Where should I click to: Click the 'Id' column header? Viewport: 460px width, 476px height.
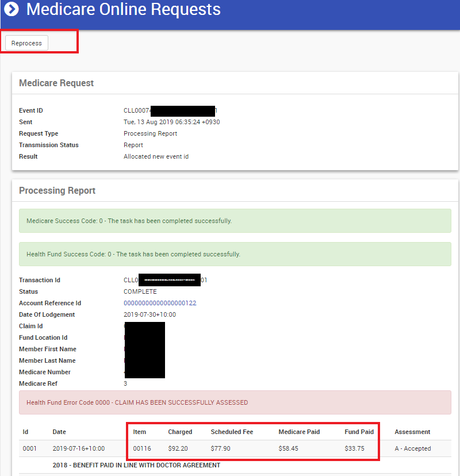[x=25, y=432]
